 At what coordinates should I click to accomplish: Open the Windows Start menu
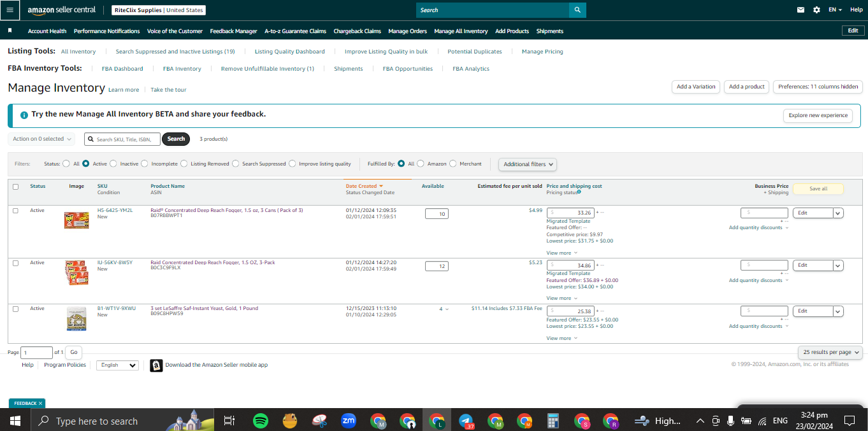pos(15,421)
